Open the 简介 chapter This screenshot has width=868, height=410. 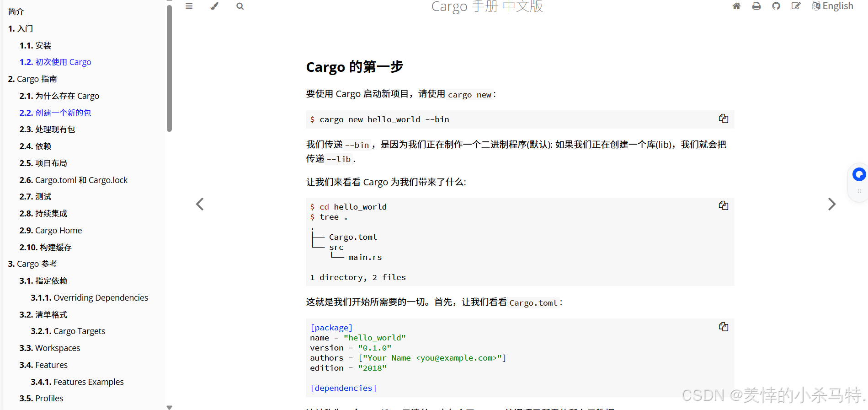pyautogui.click(x=16, y=11)
